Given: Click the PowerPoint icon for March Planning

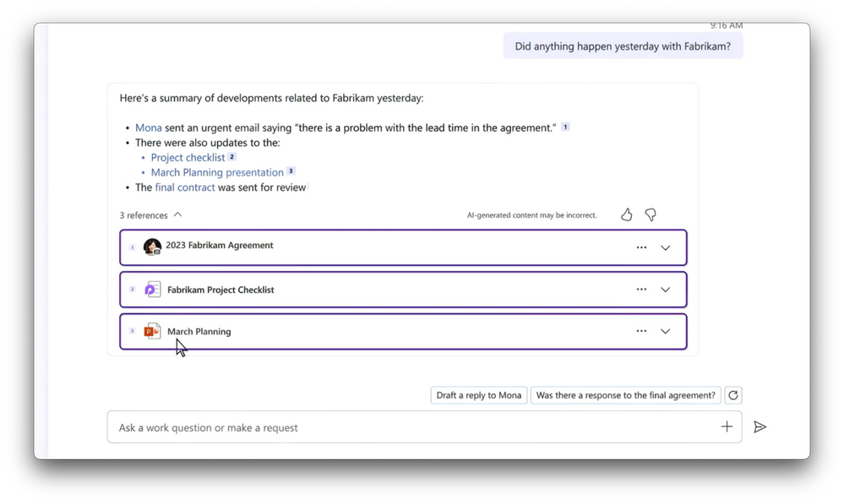Looking at the screenshot, I should (152, 332).
